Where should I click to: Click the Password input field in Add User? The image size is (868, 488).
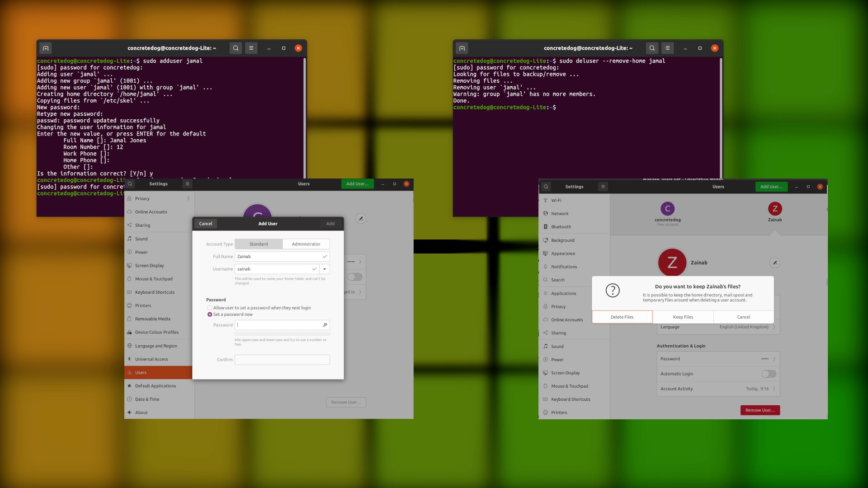pos(281,325)
